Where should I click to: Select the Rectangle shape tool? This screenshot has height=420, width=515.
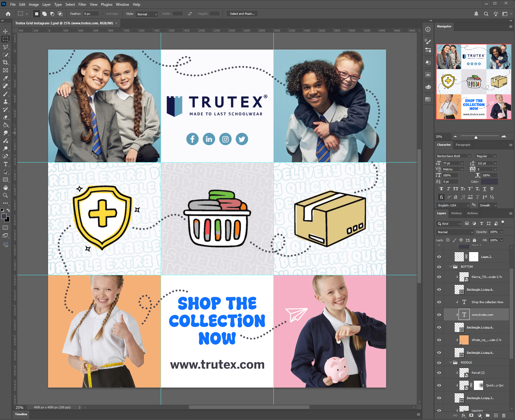(x=5, y=180)
